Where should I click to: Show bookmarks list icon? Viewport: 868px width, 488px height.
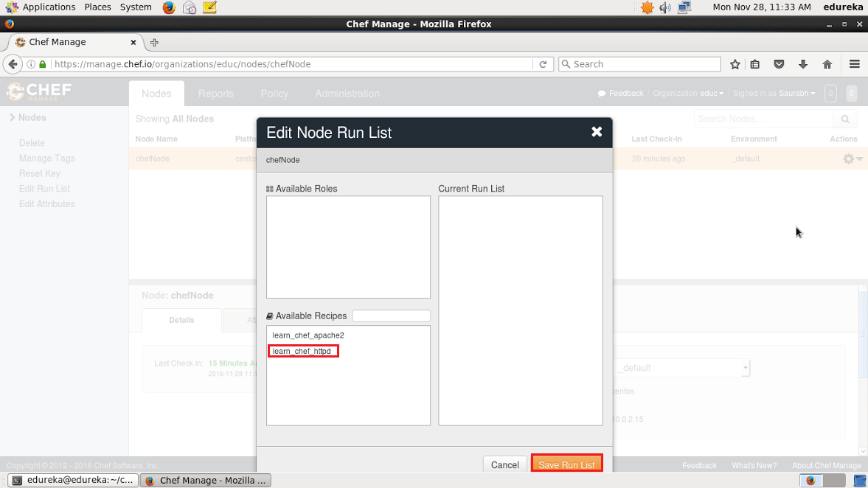755,64
